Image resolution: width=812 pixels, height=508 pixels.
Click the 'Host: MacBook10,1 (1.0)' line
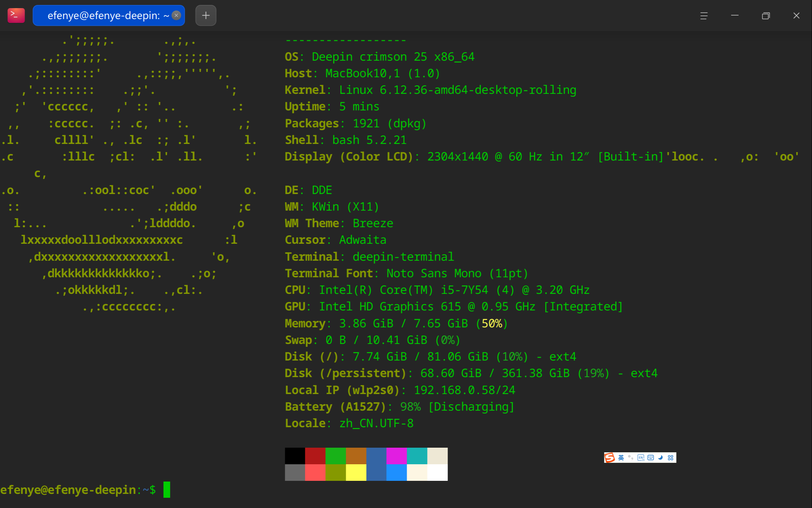click(363, 73)
